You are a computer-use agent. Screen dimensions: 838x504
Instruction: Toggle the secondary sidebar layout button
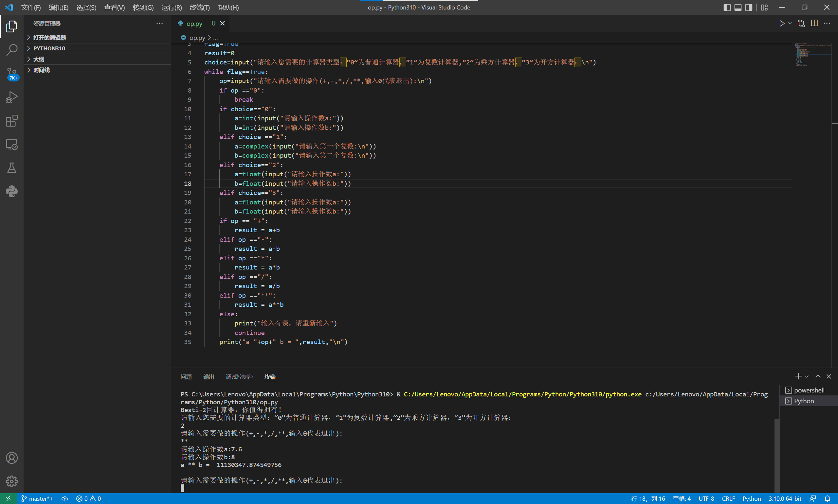click(749, 8)
